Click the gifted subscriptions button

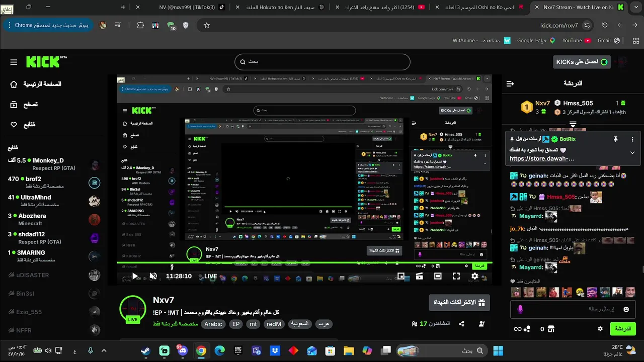459,303
